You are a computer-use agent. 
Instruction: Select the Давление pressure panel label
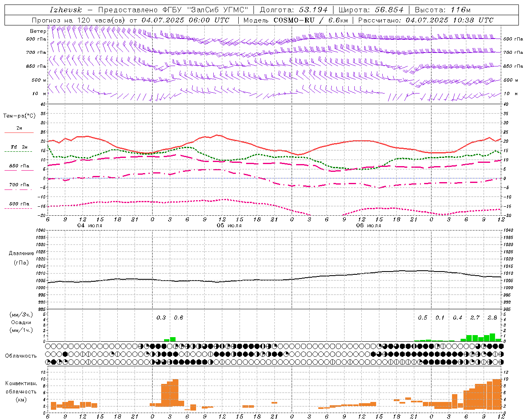(21, 253)
